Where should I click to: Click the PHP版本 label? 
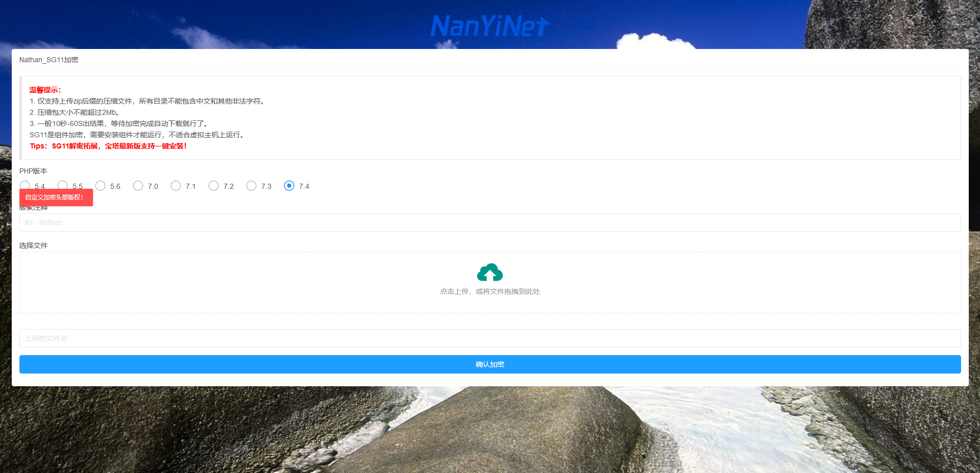pyautogui.click(x=33, y=171)
